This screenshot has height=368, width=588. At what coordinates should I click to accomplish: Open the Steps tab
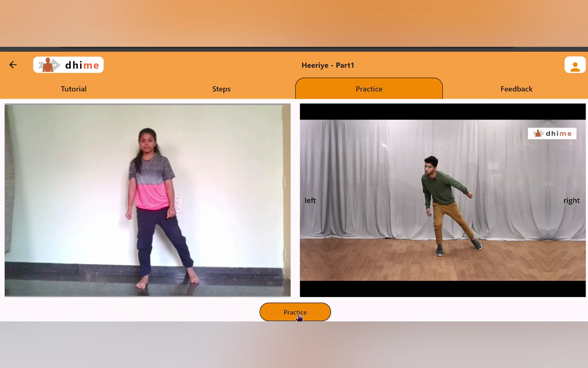point(221,89)
